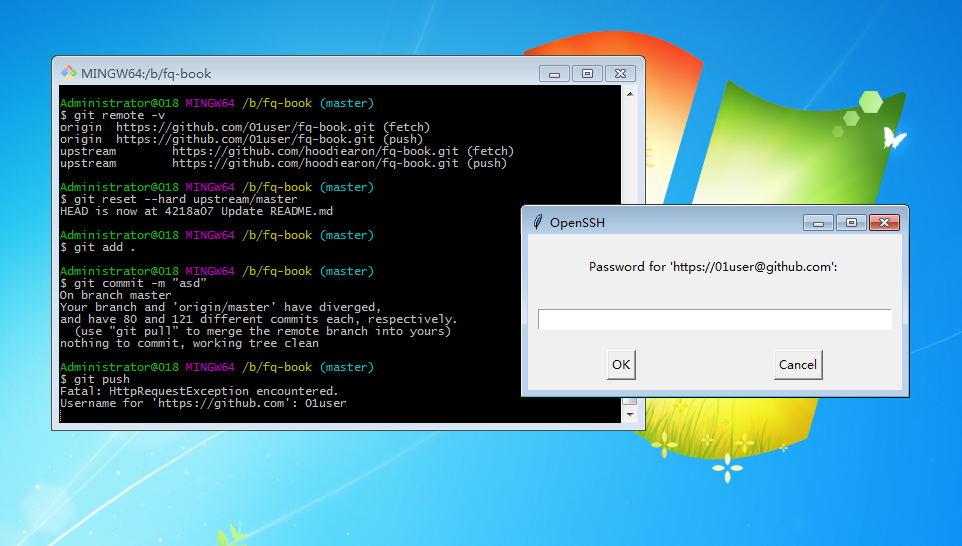Click the 'use "git pull"' hint line
The width and height of the screenshot is (962, 546).
(263, 331)
